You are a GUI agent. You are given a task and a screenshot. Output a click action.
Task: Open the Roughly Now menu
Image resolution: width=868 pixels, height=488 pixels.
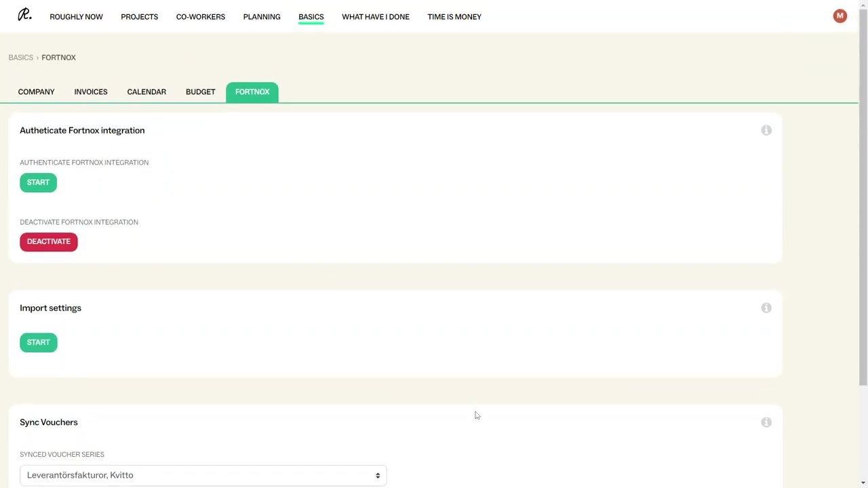point(76,17)
